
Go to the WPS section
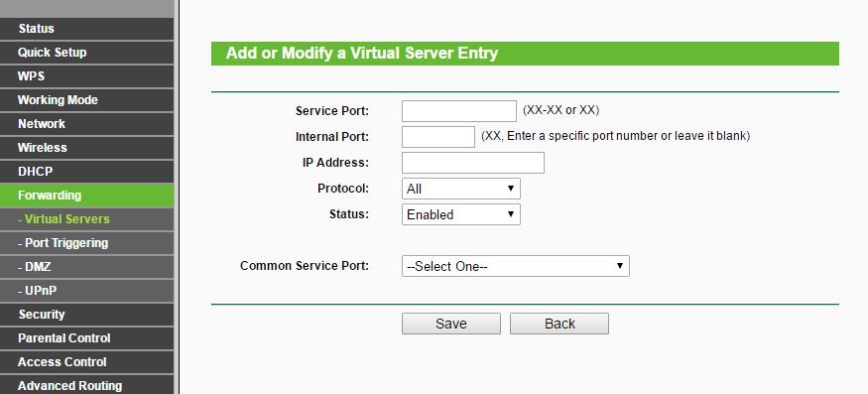pos(87,75)
